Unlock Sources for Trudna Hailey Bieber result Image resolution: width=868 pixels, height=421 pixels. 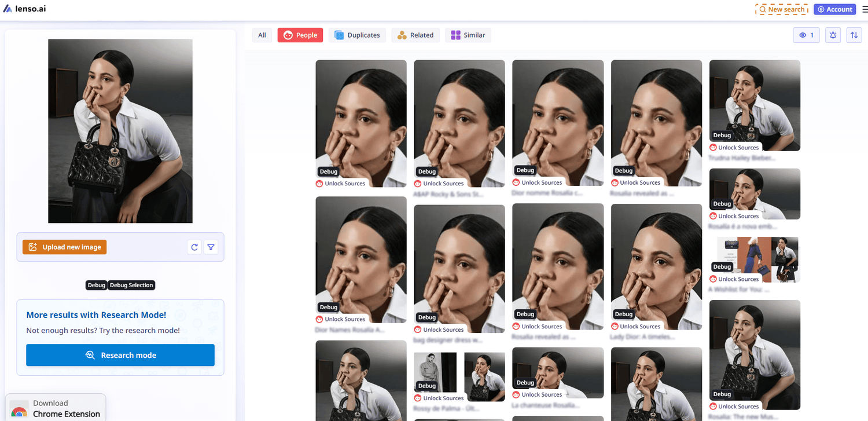point(734,148)
